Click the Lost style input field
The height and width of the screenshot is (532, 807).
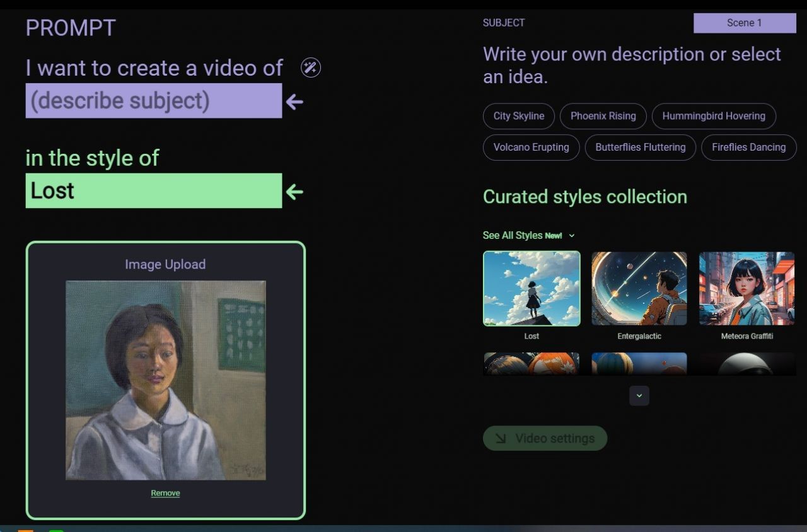point(153,191)
